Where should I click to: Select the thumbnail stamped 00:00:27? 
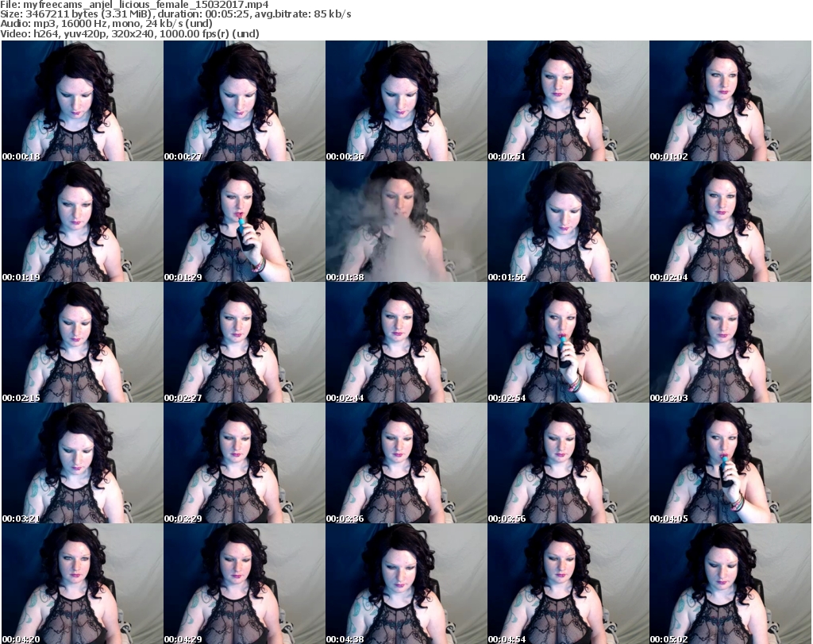pyautogui.click(x=245, y=101)
